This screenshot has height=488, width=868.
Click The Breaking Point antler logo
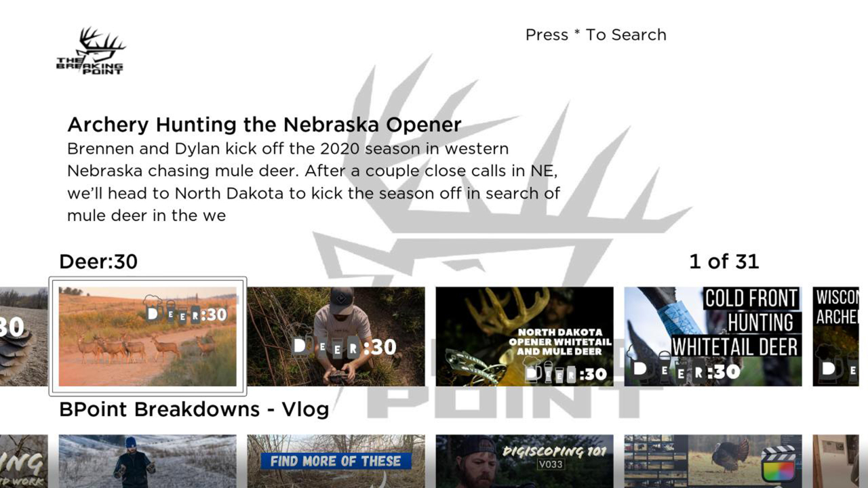(x=90, y=51)
